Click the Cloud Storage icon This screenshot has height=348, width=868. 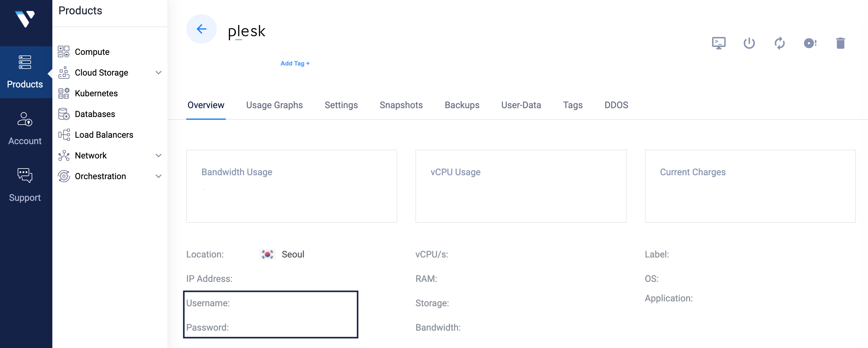pyautogui.click(x=64, y=73)
